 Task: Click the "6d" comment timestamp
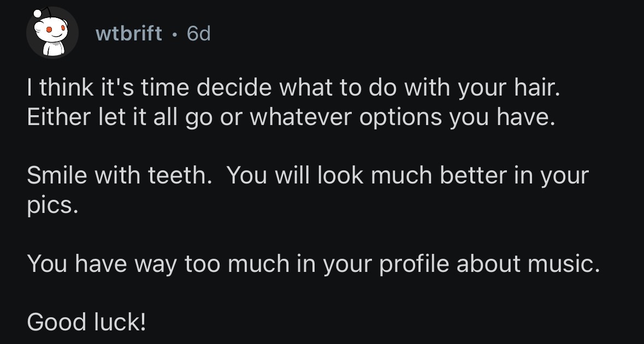click(198, 34)
